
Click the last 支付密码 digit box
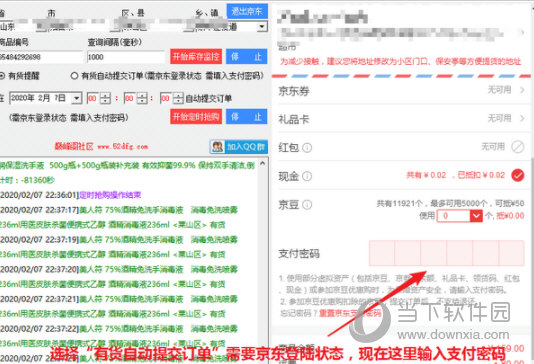(512, 253)
